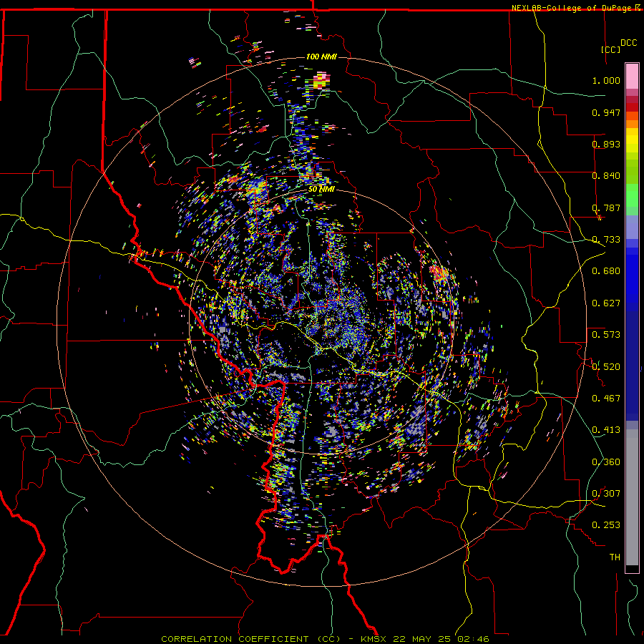This screenshot has width=644, height=644.
Task: Click the Correlation Coefficient KMSX timestamp caption
Action: tap(325, 639)
